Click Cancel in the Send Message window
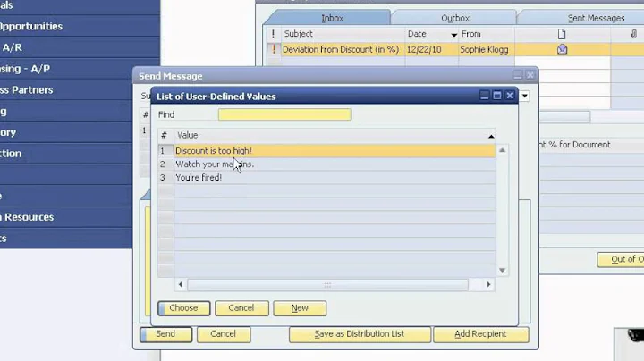 (x=224, y=334)
